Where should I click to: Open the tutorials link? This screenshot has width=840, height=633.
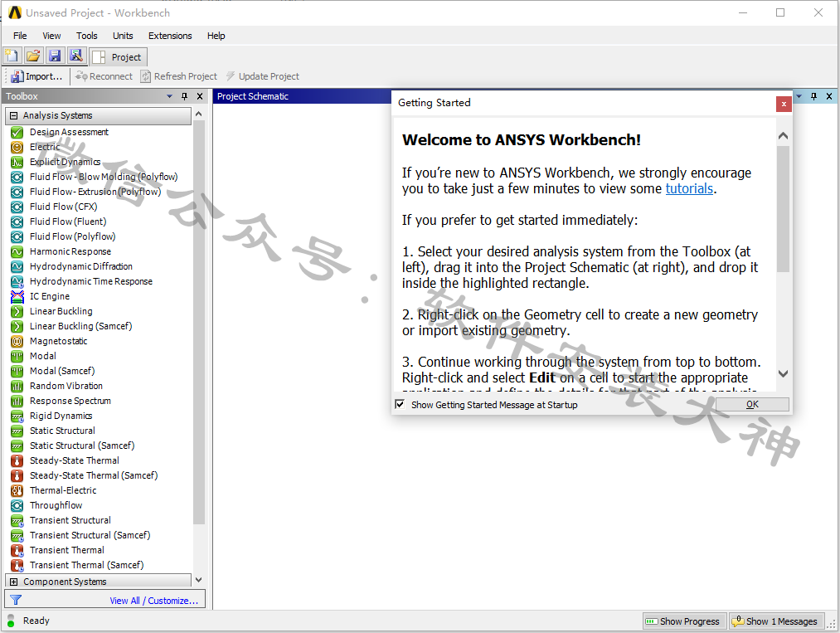(x=689, y=188)
